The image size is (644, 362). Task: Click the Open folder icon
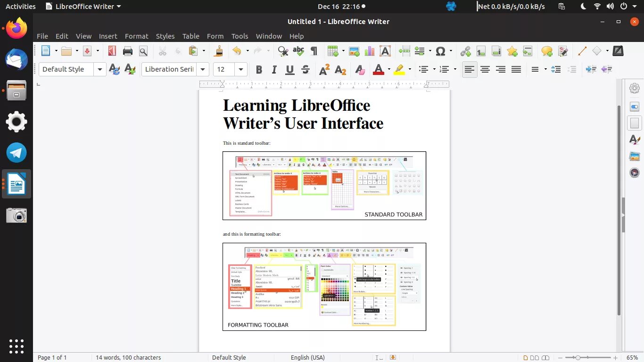(x=66, y=51)
